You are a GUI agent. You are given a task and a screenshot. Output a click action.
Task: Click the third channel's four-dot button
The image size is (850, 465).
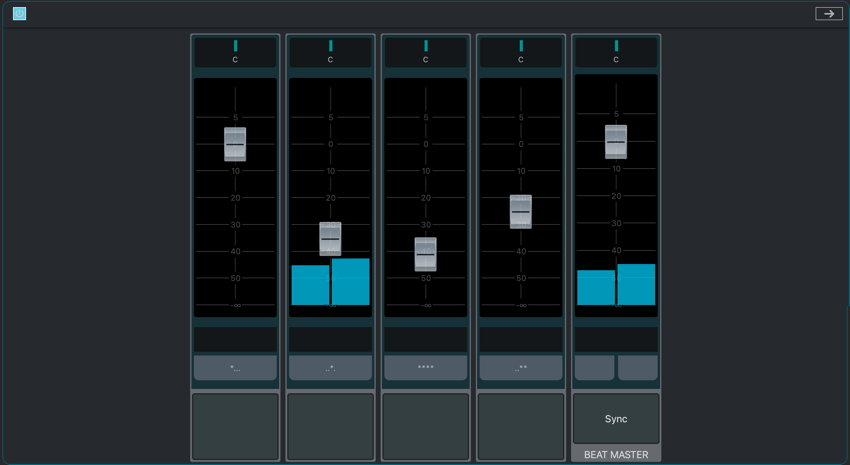coord(425,368)
